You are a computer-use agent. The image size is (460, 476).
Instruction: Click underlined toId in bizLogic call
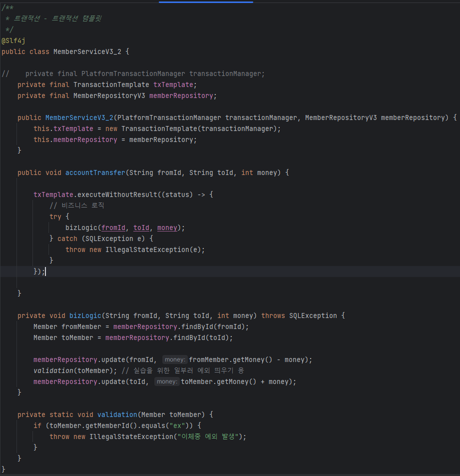click(141, 227)
